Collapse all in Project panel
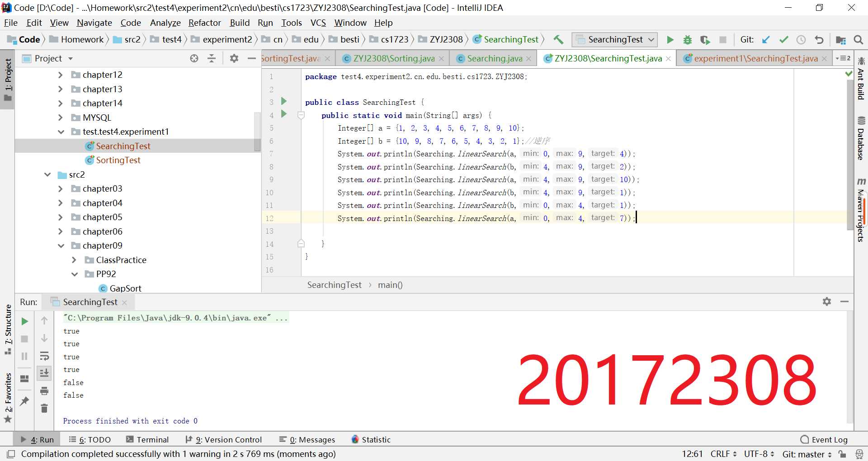This screenshot has height=461, width=868. tap(212, 58)
